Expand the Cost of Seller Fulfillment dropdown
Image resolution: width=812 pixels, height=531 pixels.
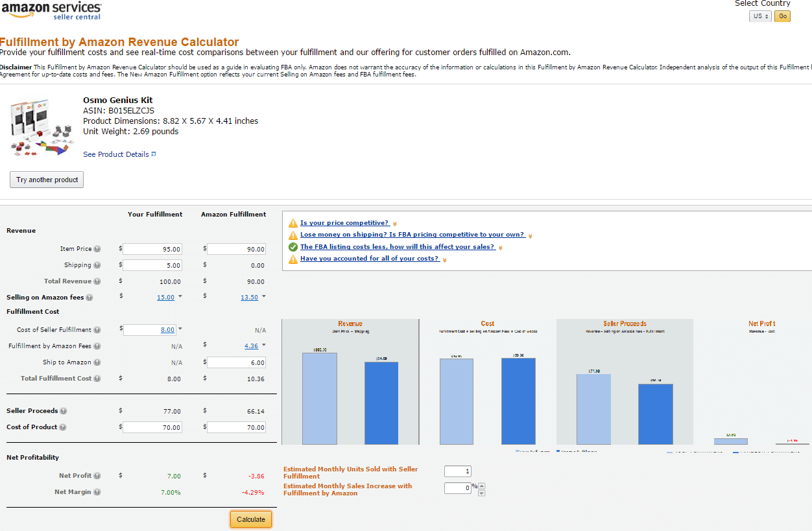(180, 329)
